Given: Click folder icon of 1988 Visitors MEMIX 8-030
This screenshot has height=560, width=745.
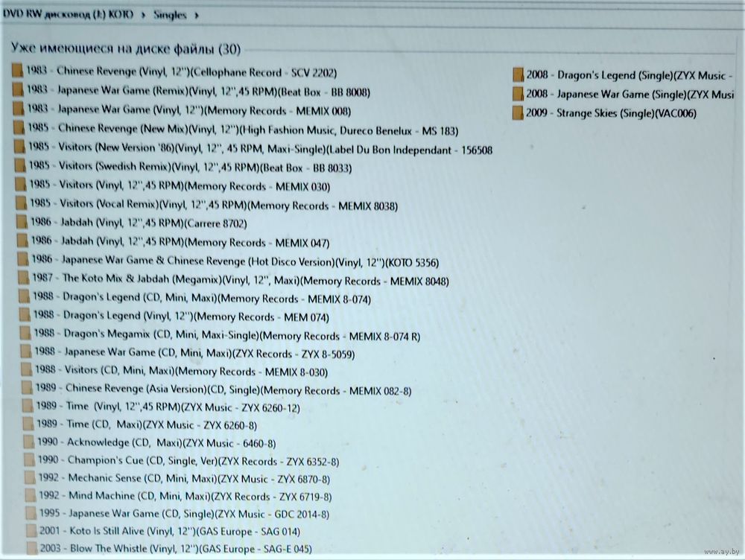Looking at the screenshot, I should point(26,369).
